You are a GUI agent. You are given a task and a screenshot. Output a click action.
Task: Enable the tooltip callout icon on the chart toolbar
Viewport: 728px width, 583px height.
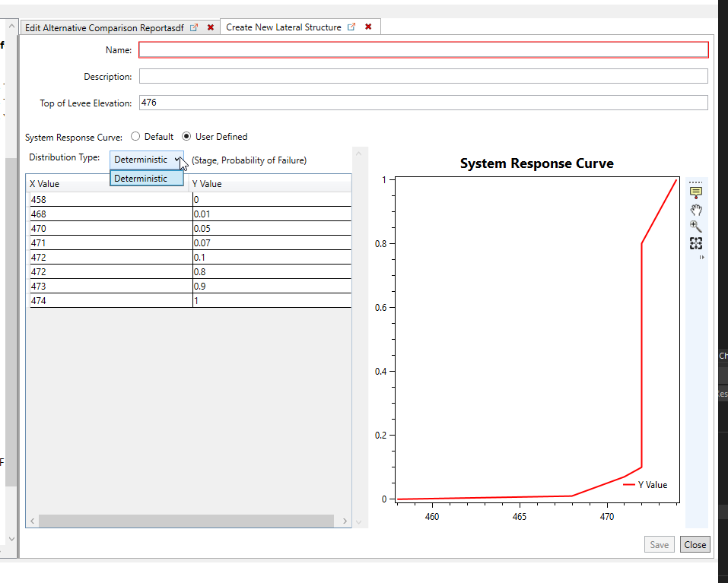point(696,192)
